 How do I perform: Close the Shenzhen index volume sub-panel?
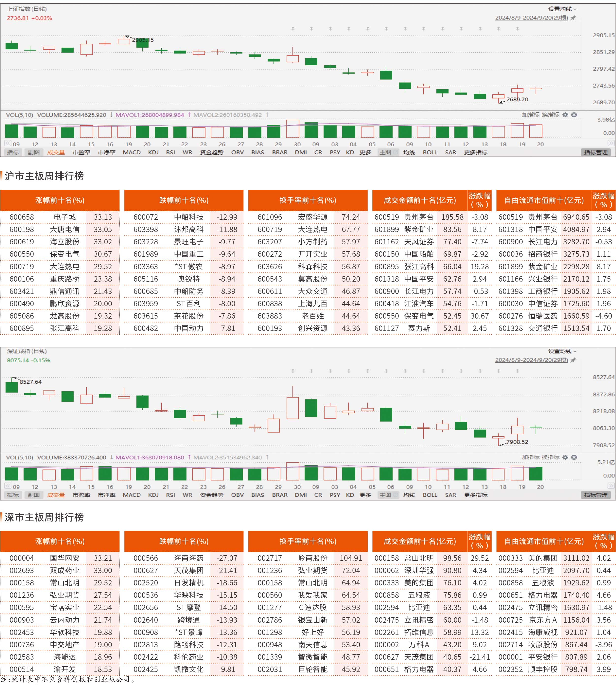pos(574,457)
